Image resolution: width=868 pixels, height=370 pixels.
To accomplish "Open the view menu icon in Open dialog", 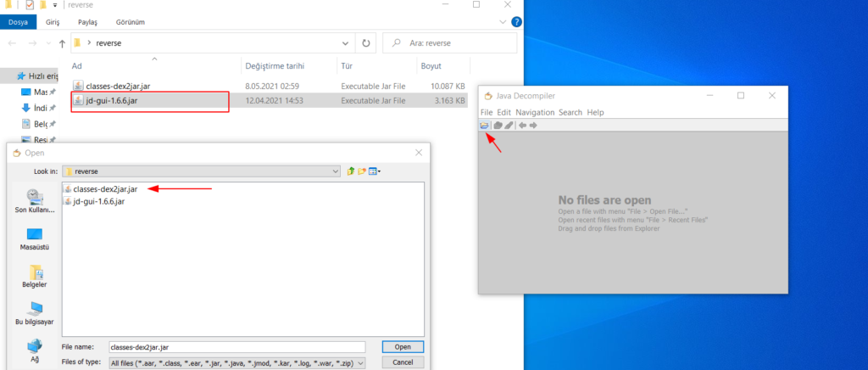I will (375, 171).
